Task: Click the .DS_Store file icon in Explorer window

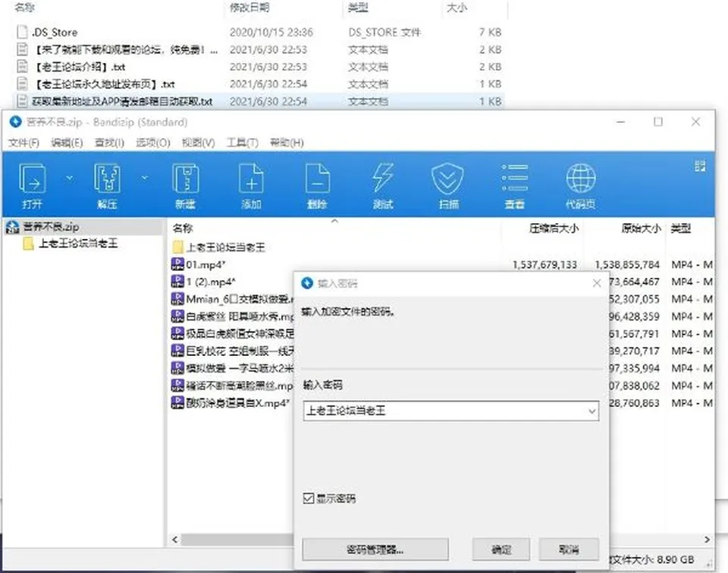Action: point(22,32)
